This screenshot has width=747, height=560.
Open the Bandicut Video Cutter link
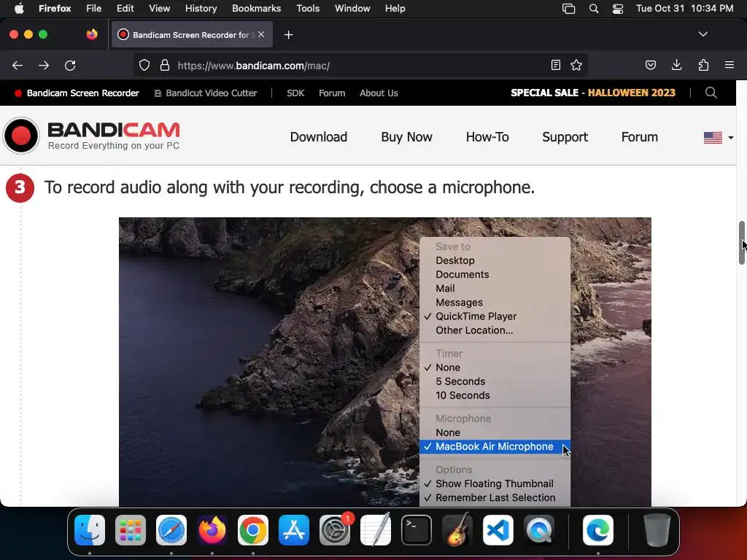pyautogui.click(x=206, y=93)
